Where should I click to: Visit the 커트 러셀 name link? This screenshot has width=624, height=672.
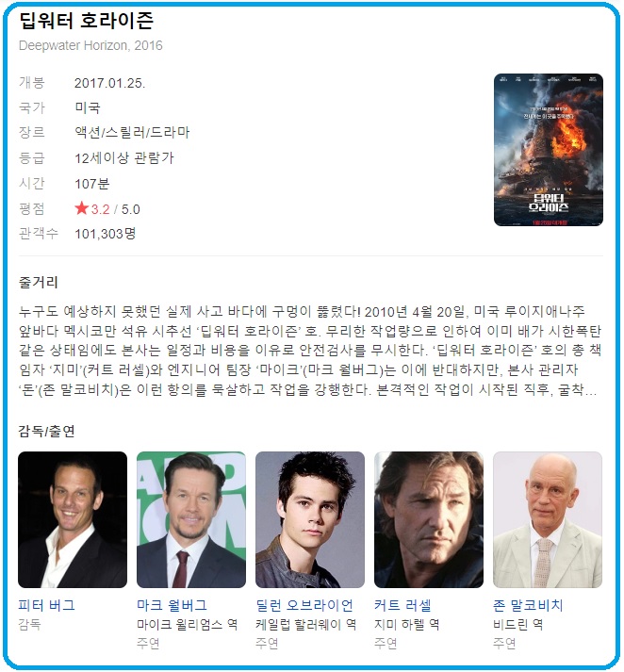[402, 605]
